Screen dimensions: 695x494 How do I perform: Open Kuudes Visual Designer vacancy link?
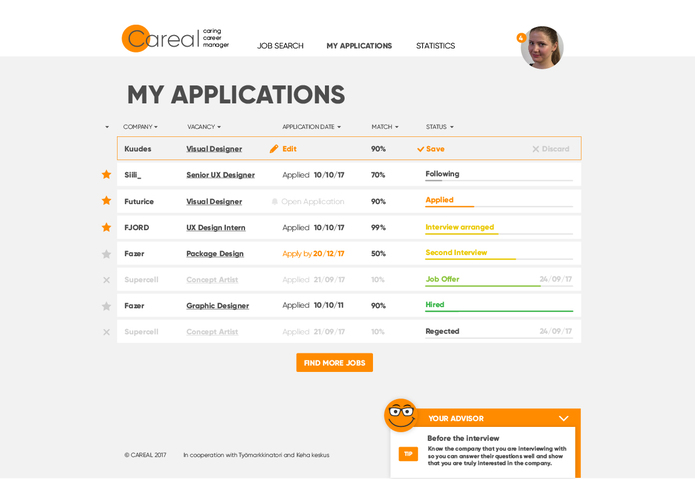pos(214,149)
